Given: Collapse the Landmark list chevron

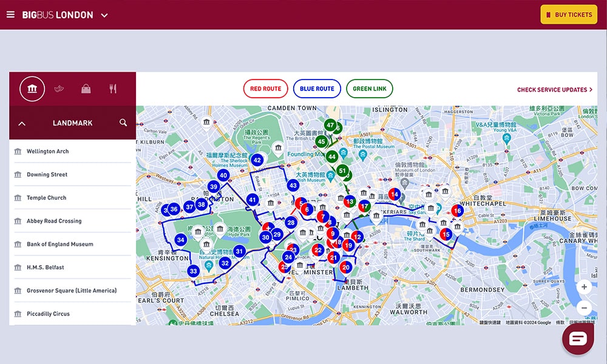Looking at the screenshot, I should pyautogui.click(x=22, y=123).
